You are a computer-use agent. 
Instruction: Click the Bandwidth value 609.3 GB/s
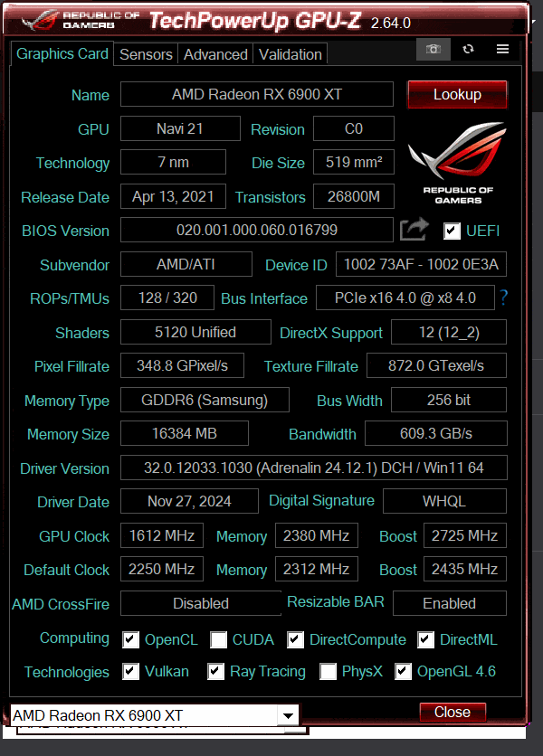pos(436,433)
